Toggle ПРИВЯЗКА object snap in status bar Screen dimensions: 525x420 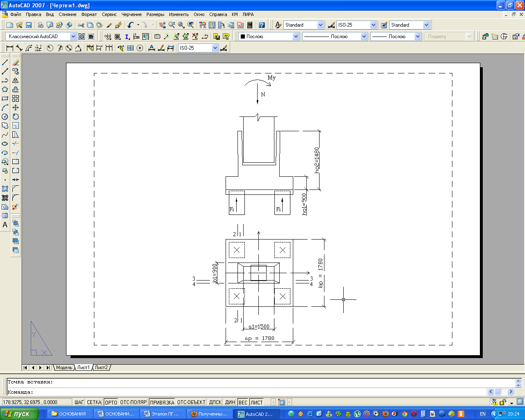click(x=162, y=402)
